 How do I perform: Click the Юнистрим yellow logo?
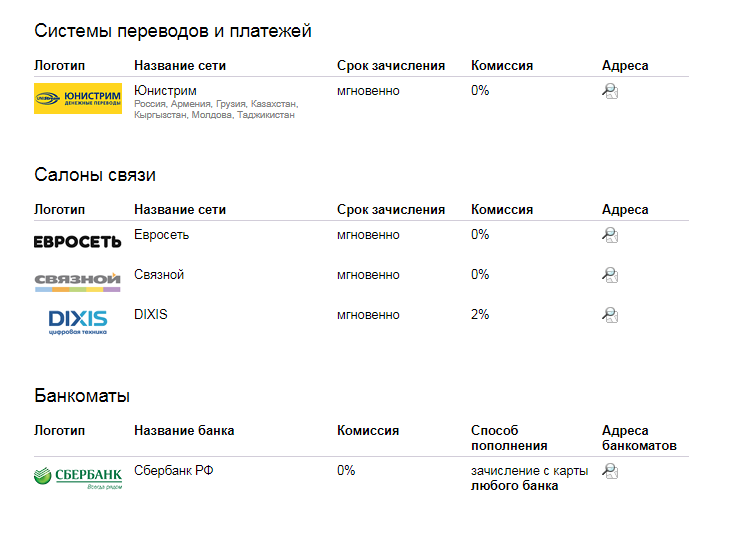pos(77,98)
